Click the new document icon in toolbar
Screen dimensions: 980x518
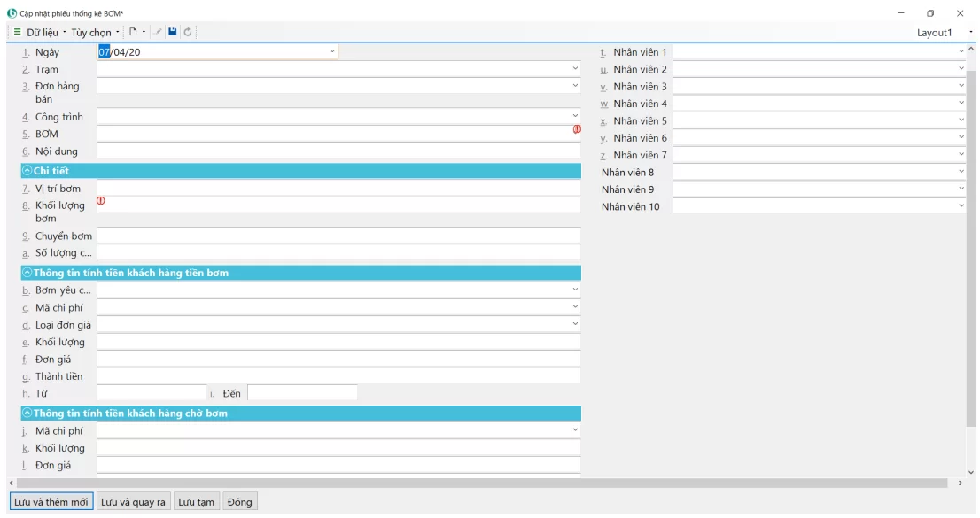point(132,32)
